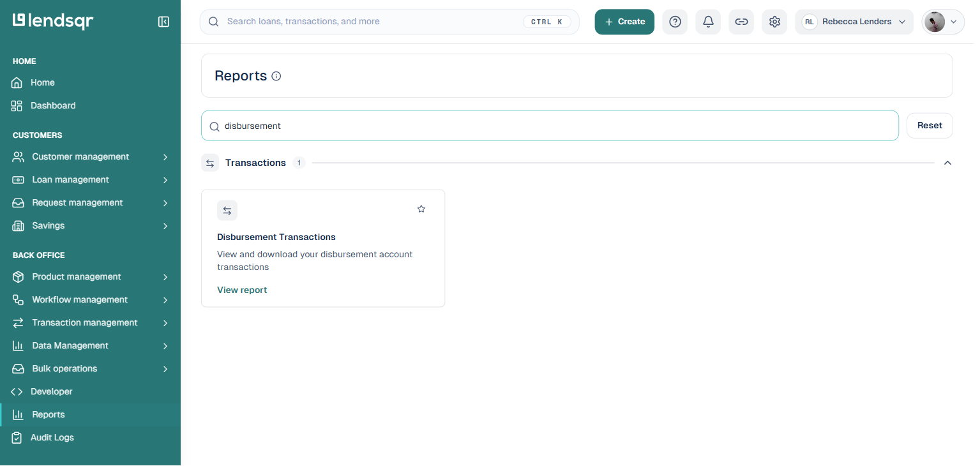This screenshot has height=466, width=980.
Task: Go to Home in sidebar
Action: click(90, 83)
